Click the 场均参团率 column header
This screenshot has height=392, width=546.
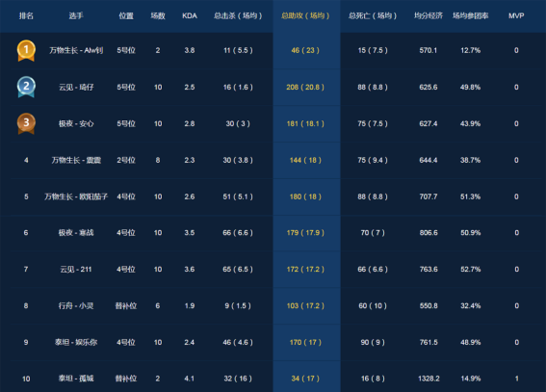(x=471, y=15)
